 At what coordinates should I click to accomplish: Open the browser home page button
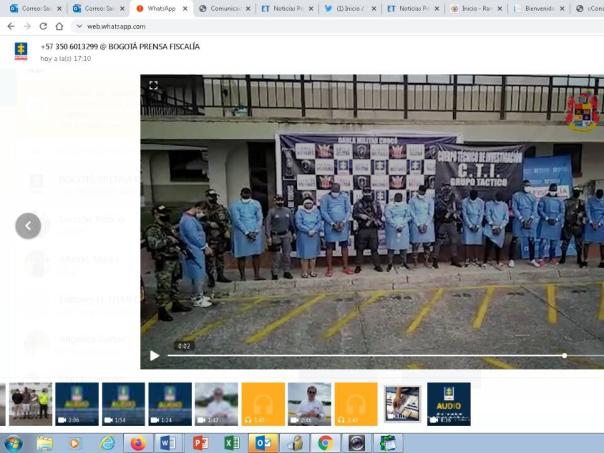tap(60, 26)
